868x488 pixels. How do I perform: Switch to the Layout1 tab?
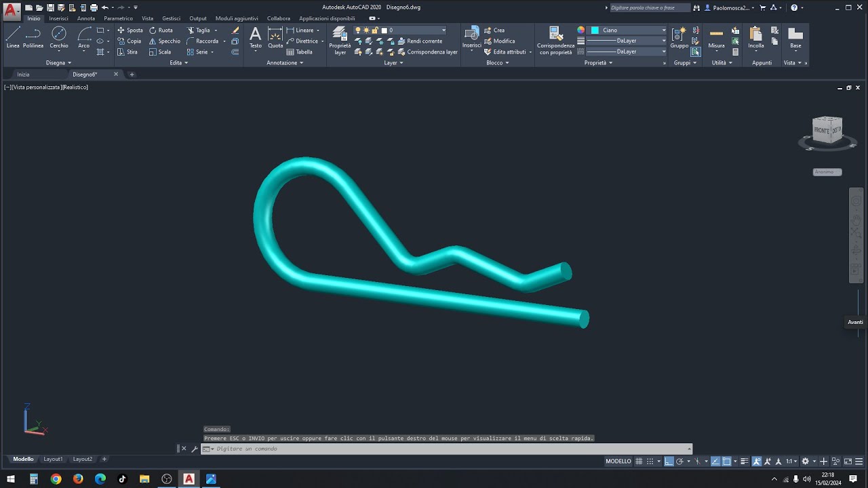click(53, 459)
